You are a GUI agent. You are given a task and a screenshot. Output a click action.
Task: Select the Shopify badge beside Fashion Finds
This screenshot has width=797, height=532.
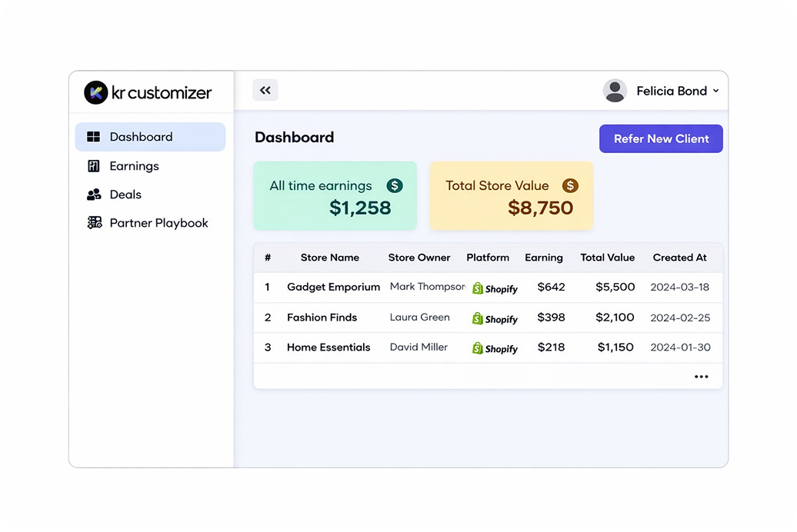pyautogui.click(x=494, y=318)
